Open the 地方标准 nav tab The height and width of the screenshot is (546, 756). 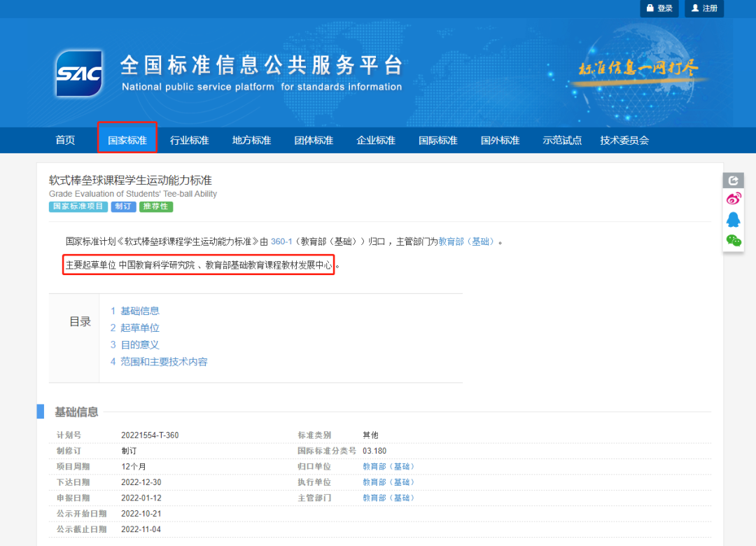(x=252, y=141)
